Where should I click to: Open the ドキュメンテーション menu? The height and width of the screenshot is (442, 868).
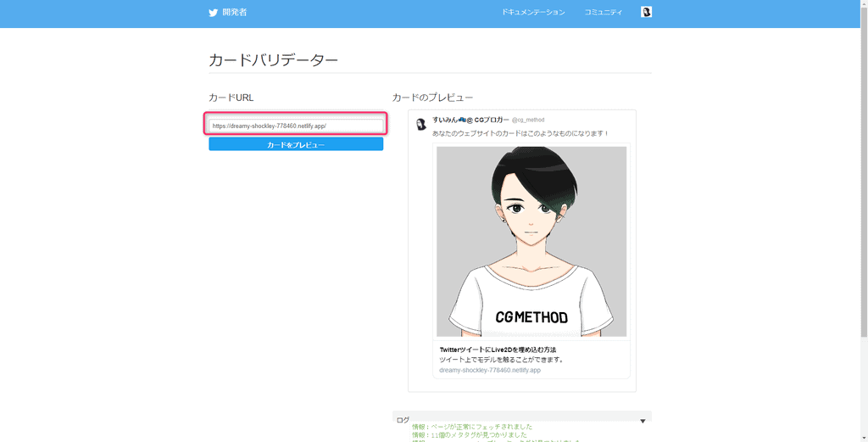[532, 13]
